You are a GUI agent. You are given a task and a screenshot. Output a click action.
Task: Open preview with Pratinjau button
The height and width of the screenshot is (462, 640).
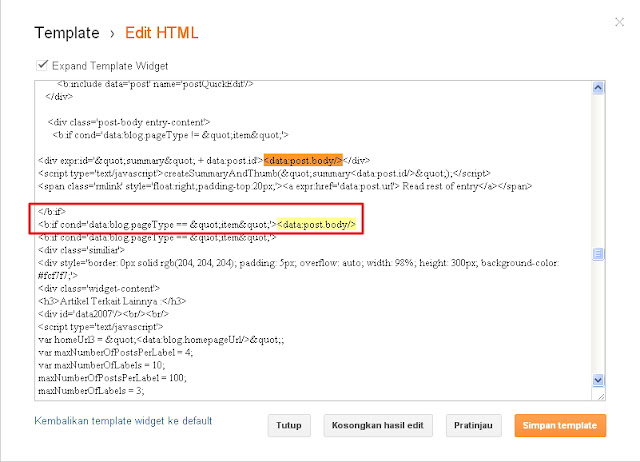[473, 426]
